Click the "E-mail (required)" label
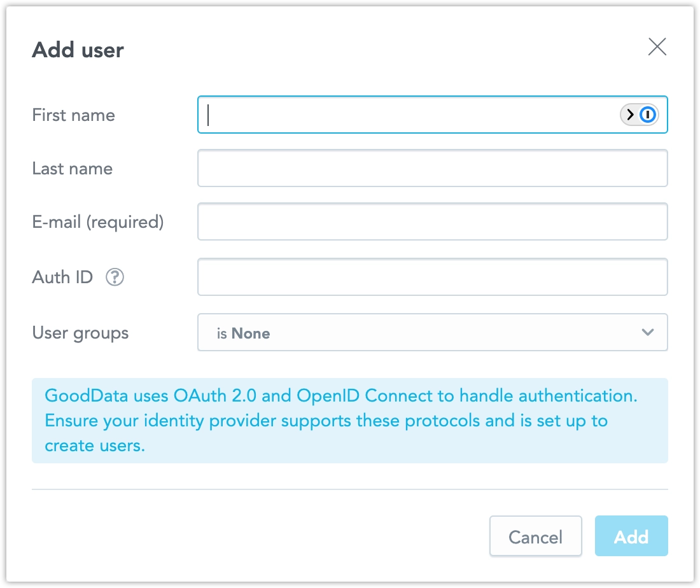Screen dimensions: 700x588 [x=98, y=221]
